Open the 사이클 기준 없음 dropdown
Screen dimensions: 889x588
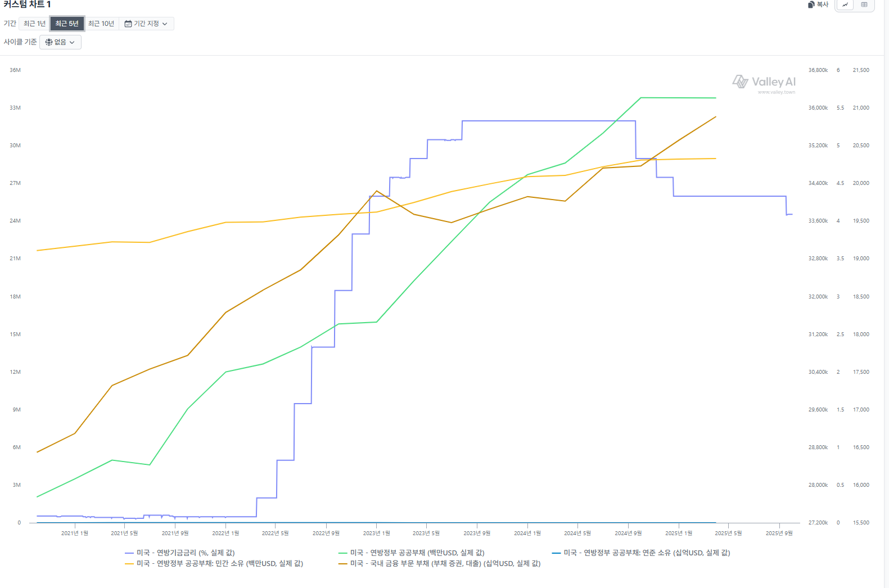point(60,42)
